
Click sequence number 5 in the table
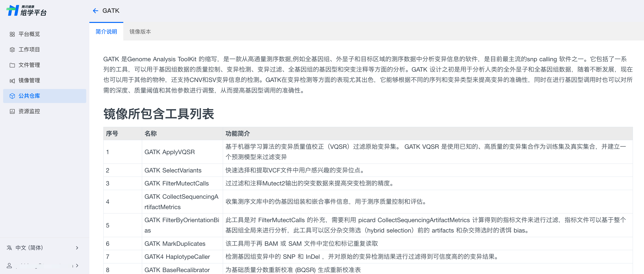click(x=107, y=225)
